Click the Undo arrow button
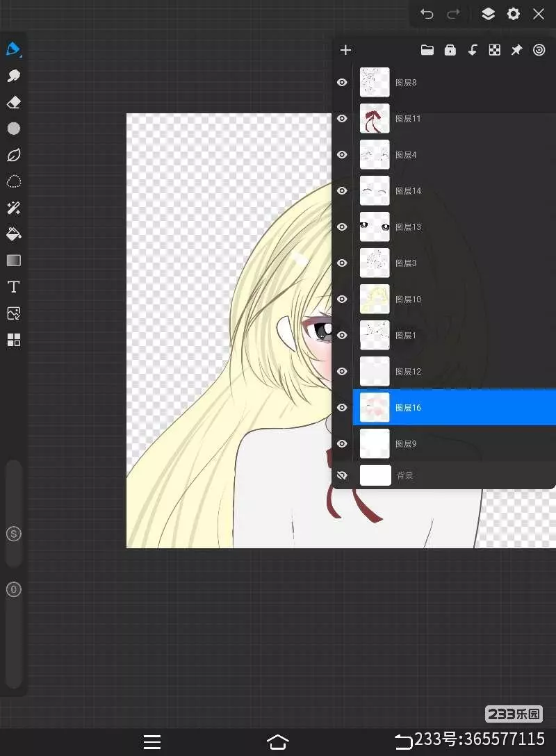 click(427, 14)
